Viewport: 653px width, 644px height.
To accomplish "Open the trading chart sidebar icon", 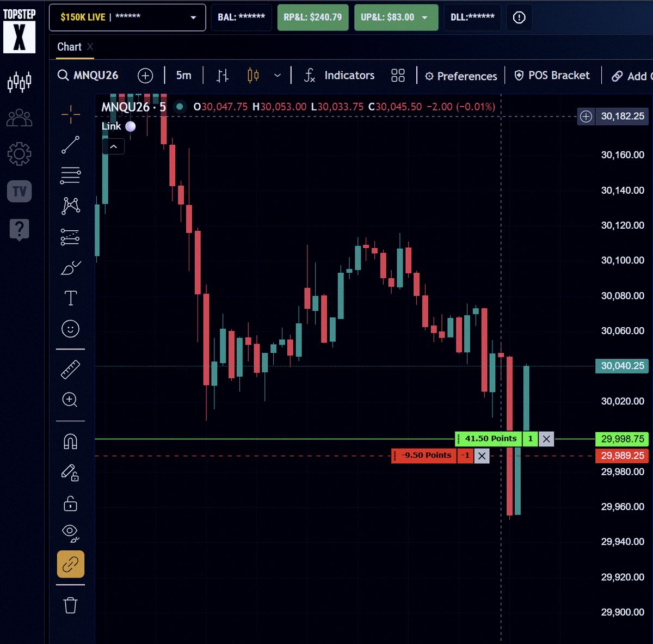I will click(19, 82).
